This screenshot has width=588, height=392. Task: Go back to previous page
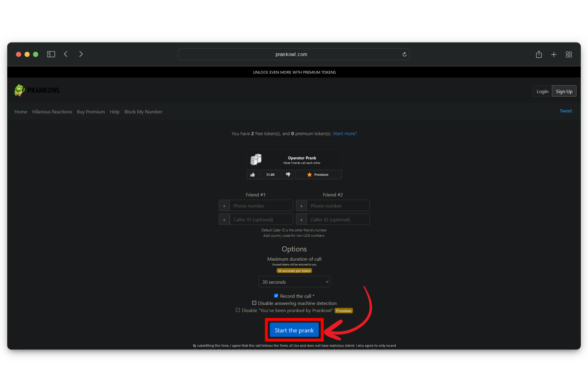coord(66,54)
